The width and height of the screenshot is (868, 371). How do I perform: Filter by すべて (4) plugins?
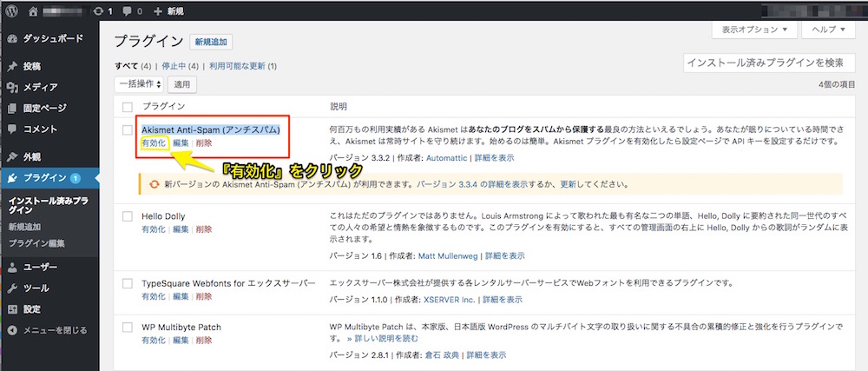point(133,66)
